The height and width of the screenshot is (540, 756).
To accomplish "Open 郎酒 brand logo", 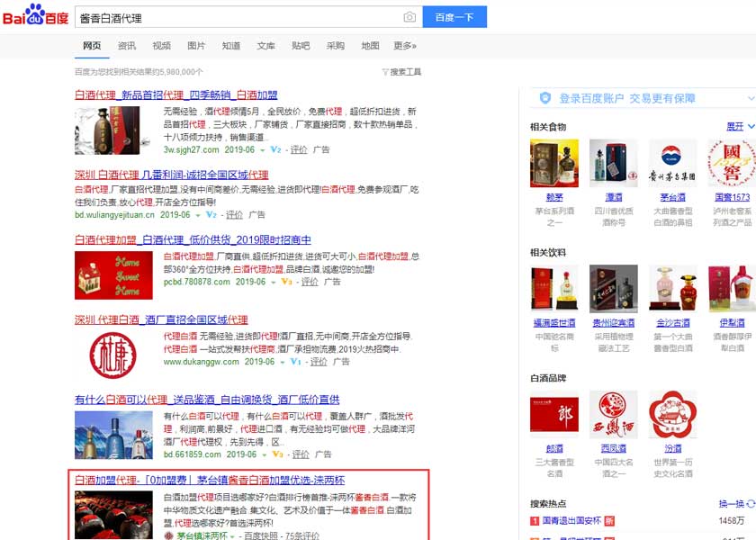I will pos(554,415).
